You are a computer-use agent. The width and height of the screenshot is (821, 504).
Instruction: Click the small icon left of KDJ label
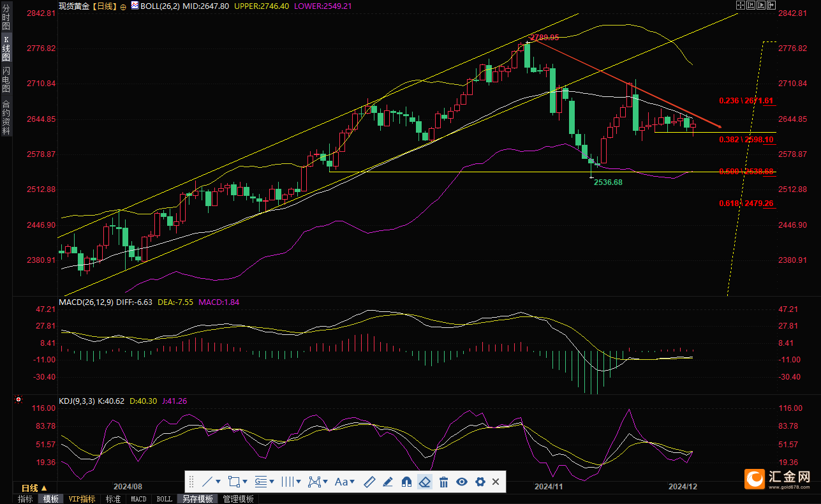click(x=19, y=401)
